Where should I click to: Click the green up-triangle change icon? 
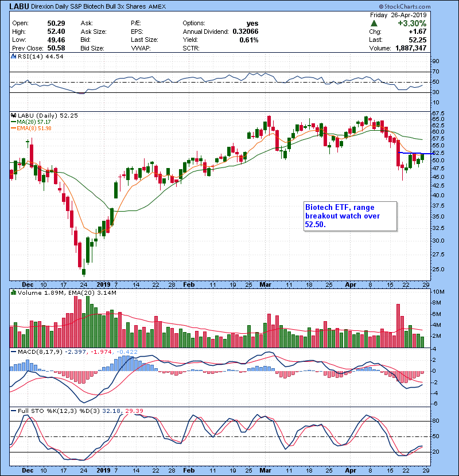(x=374, y=24)
